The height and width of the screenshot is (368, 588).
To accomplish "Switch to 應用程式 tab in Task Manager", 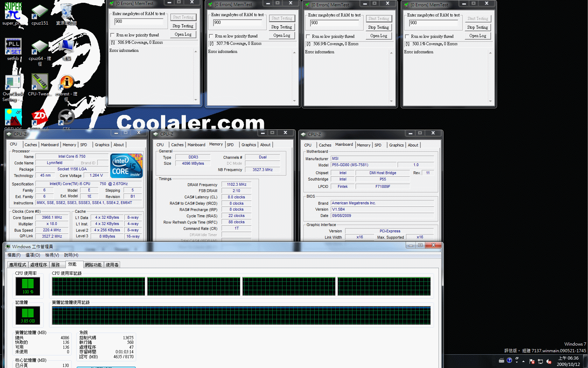I will pyautogui.click(x=18, y=265).
